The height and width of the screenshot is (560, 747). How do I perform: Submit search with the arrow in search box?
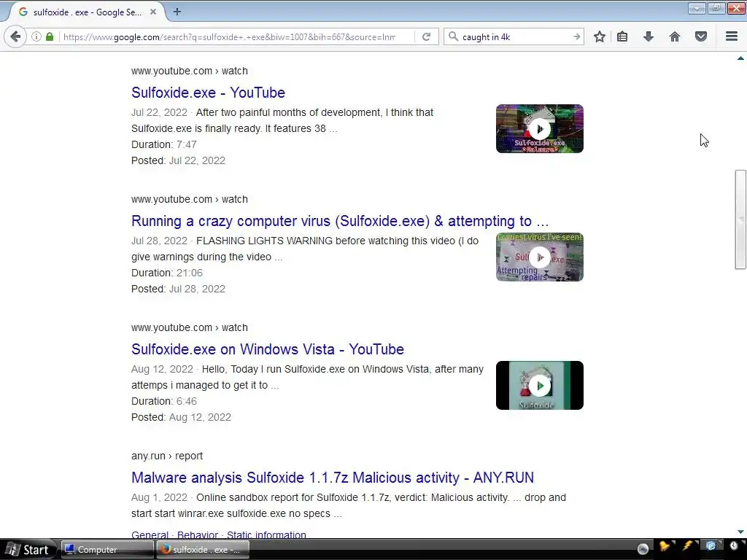pyautogui.click(x=576, y=36)
